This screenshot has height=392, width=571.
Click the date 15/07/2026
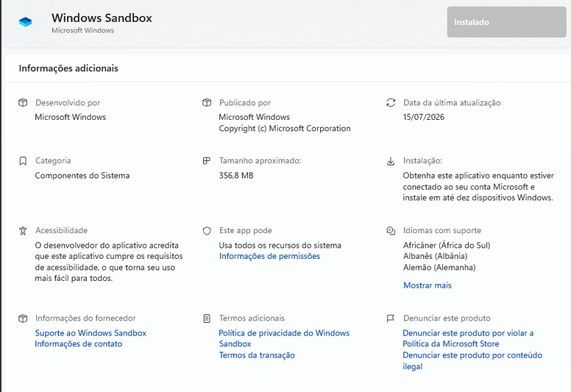click(x=424, y=117)
